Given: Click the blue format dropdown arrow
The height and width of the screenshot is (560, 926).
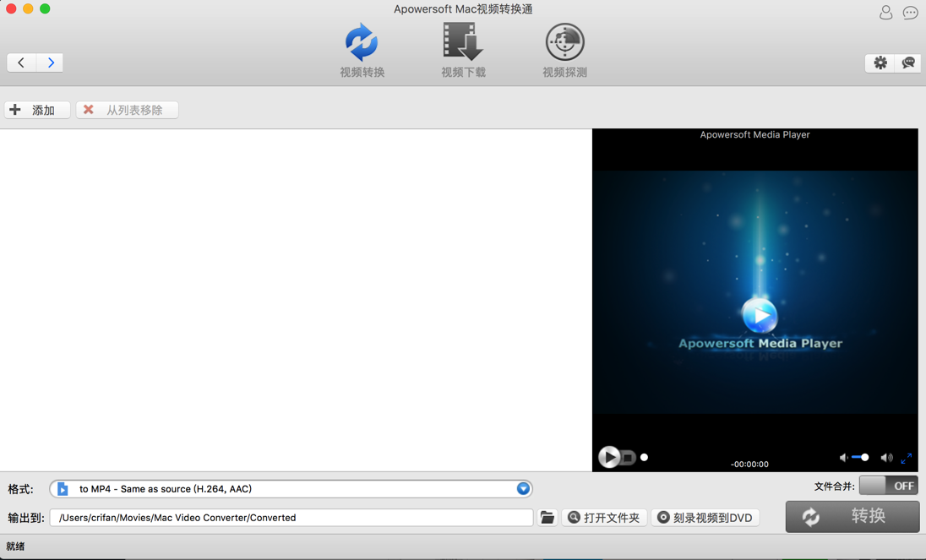Looking at the screenshot, I should point(523,488).
